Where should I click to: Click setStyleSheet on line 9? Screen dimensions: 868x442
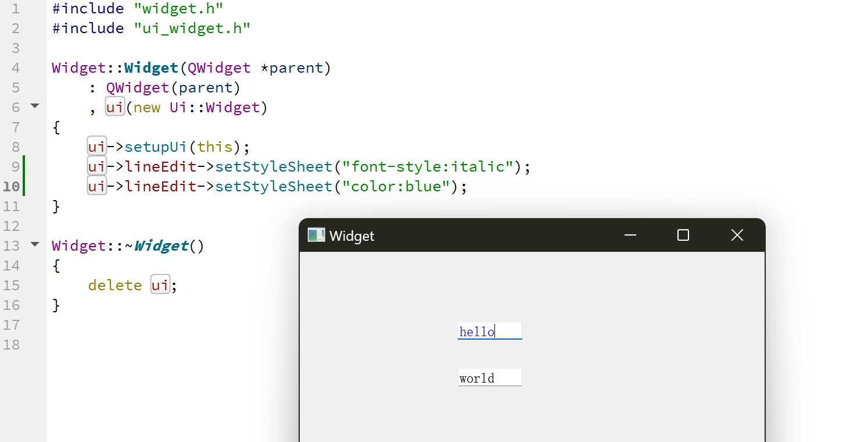[x=274, y=167]
